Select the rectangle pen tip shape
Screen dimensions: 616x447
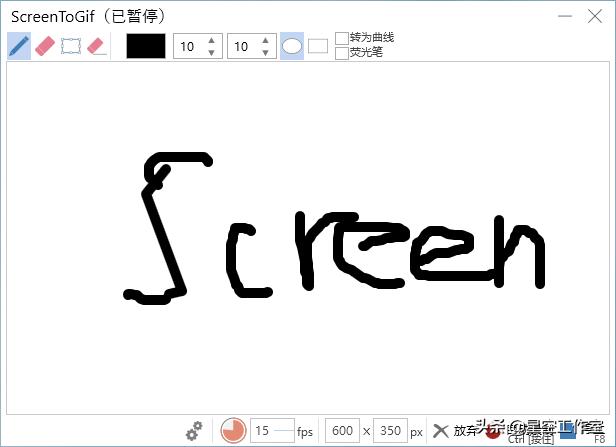(318, 46)
